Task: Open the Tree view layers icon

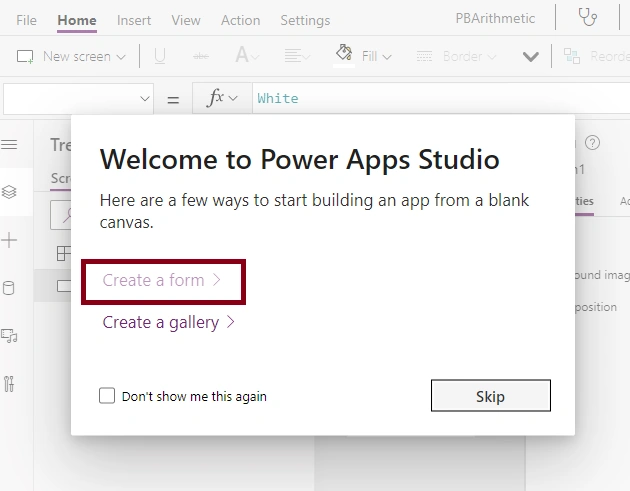Action: pos(9,192)
